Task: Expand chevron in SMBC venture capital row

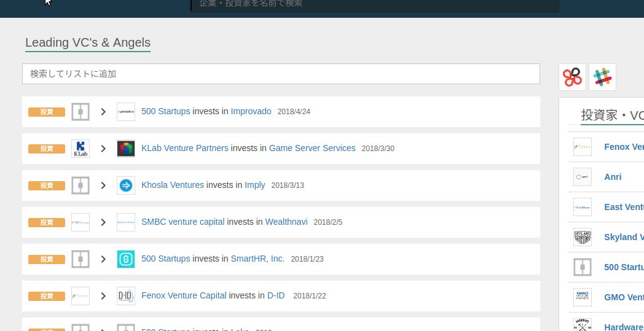Action: click(x=103, y=222)
